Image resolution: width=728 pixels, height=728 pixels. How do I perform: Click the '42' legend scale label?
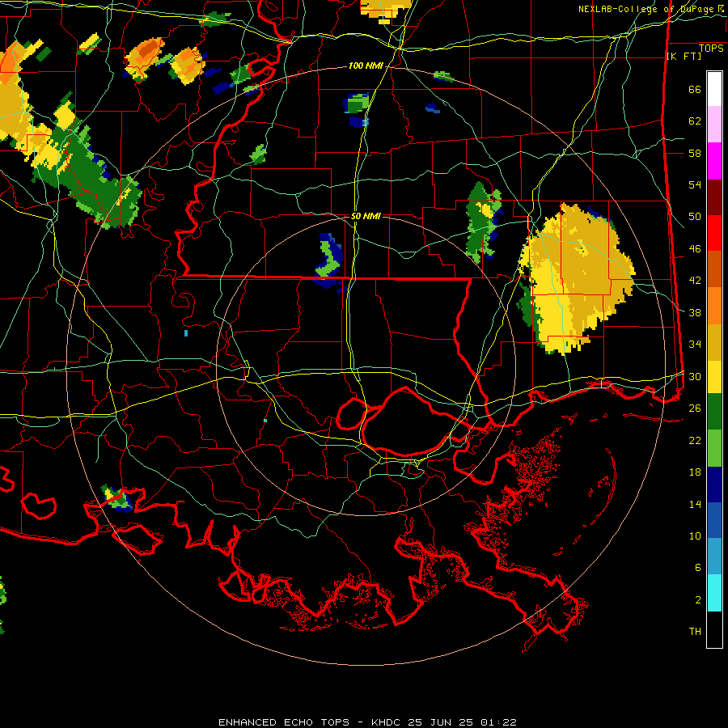(695, 281)
